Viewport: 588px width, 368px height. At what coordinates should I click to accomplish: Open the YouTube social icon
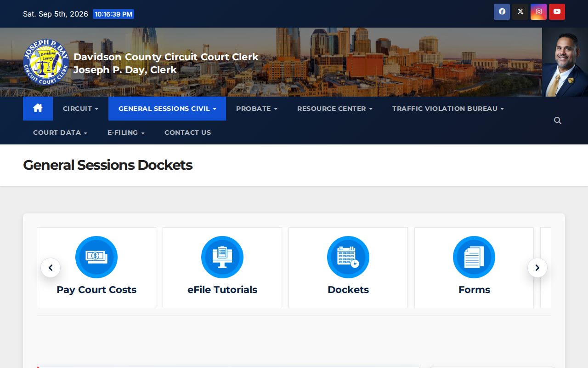tap(557, 12)
